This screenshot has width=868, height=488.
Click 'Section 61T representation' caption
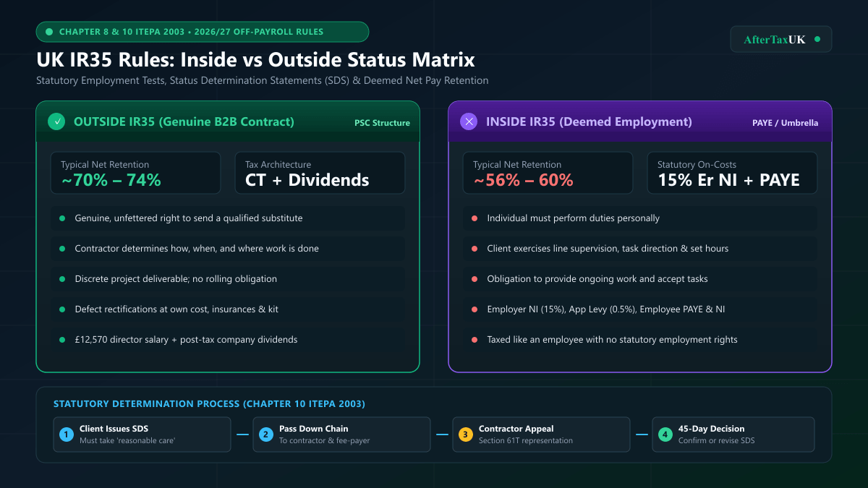[526, 440]
